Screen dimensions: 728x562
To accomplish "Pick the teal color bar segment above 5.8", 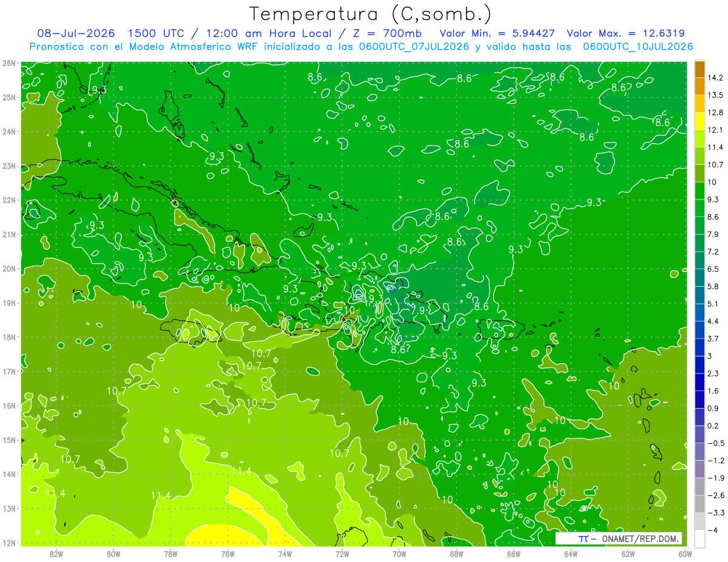I will click(x=699, y=278).
